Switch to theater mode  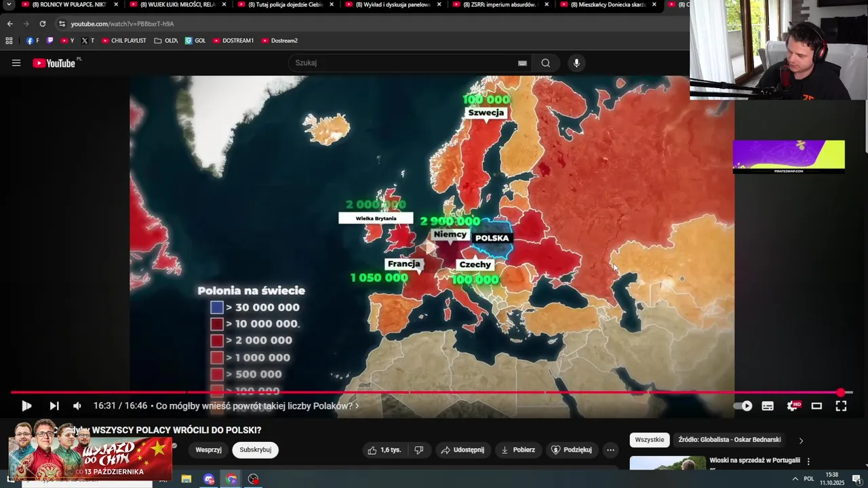tap(816, 406)
